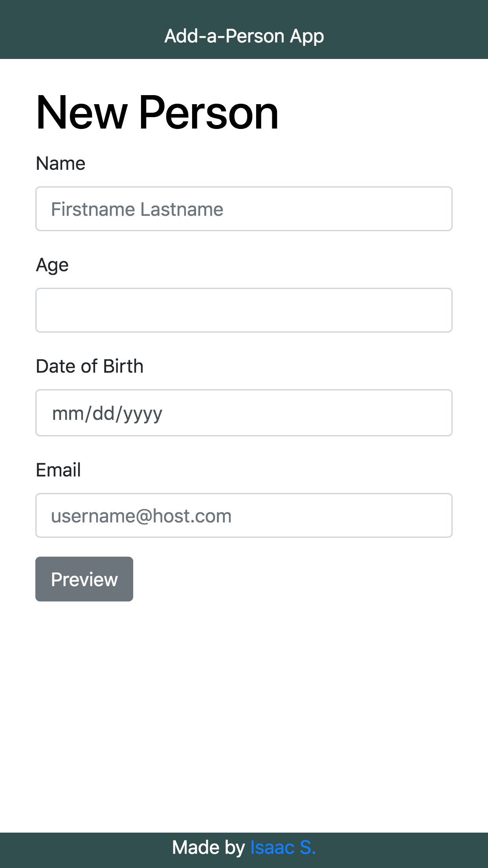This screenshot has height=868, width=488.
Task: Click blank area inside Date of Birth field
Action: 314,413
